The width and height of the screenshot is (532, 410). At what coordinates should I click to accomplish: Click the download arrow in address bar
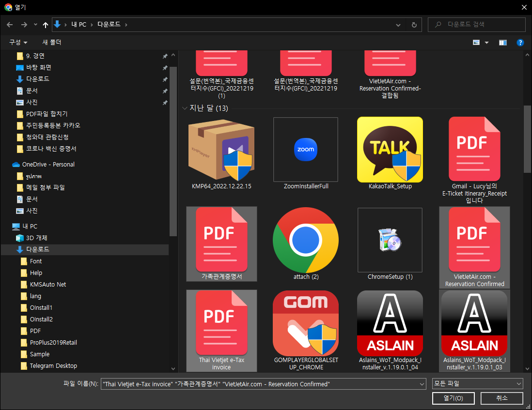click(57, 24)
